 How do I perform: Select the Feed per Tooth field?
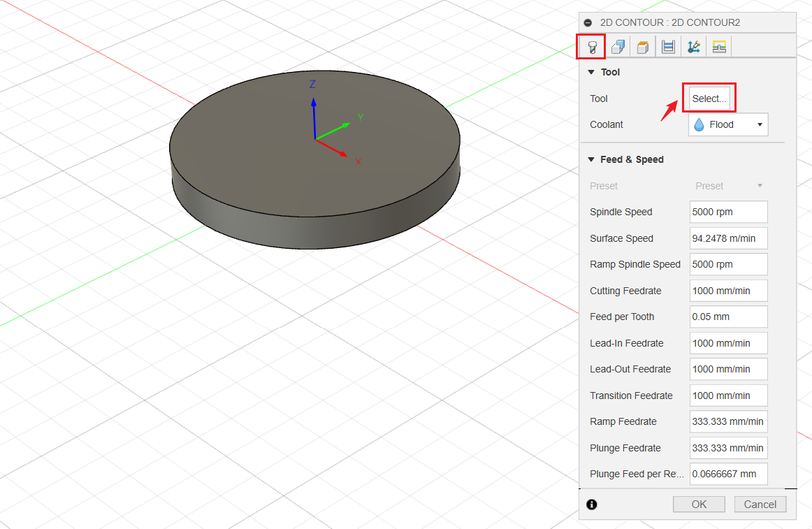[728, 317]
